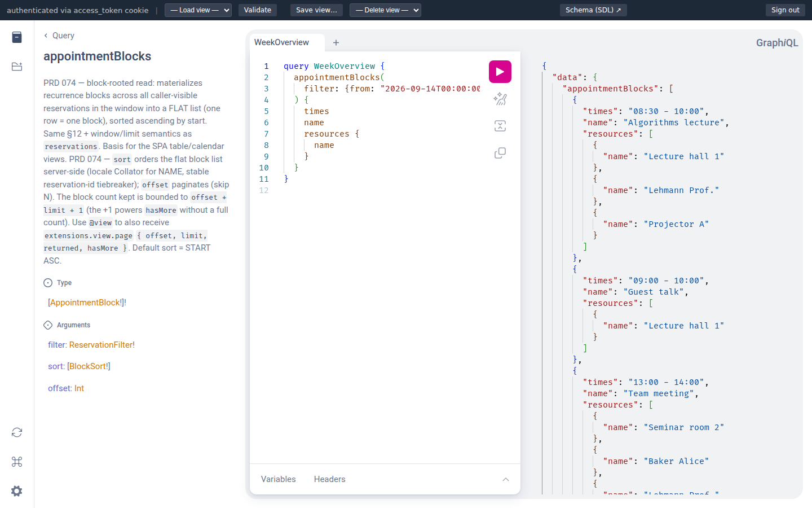This screenshot has width=812, height=508.
Task: Open the keyboard shortcuts dialog icon
Action: [17, 462]
